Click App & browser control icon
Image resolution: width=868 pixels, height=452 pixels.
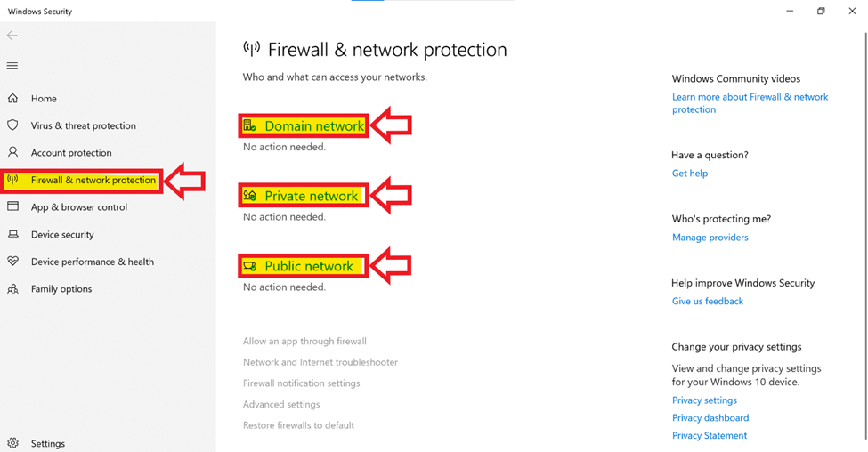(x=13, y=207)
